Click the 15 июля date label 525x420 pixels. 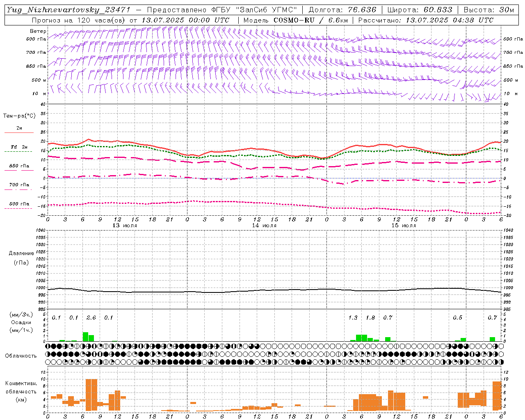404,226
